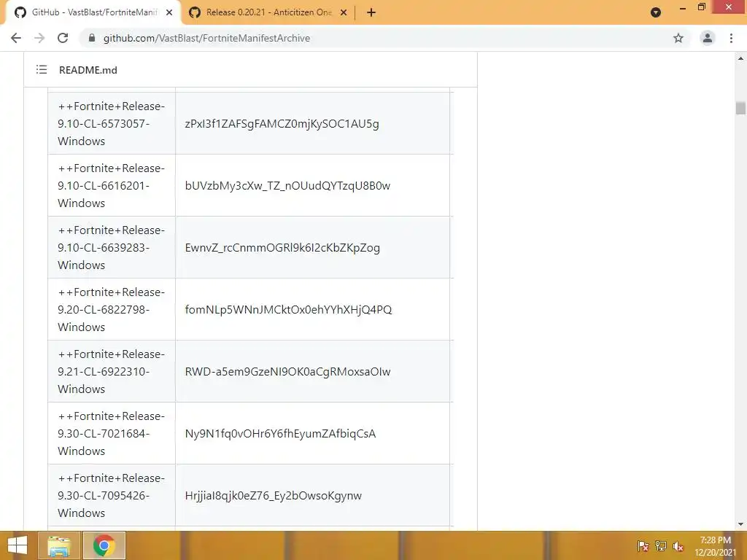Reload the current page
The width and height of the screenshot is (747, 560).
coord(63,38)
